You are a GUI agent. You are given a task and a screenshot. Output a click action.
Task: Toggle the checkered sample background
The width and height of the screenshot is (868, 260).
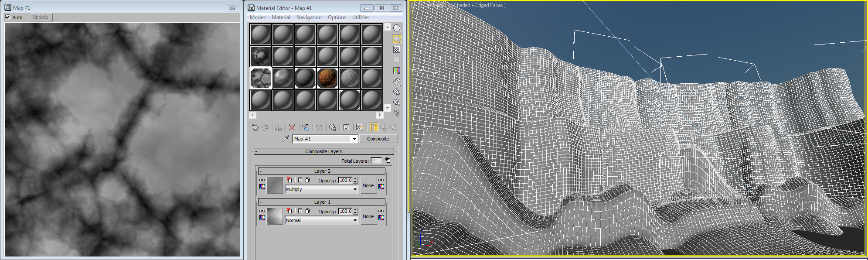point(397,49)
